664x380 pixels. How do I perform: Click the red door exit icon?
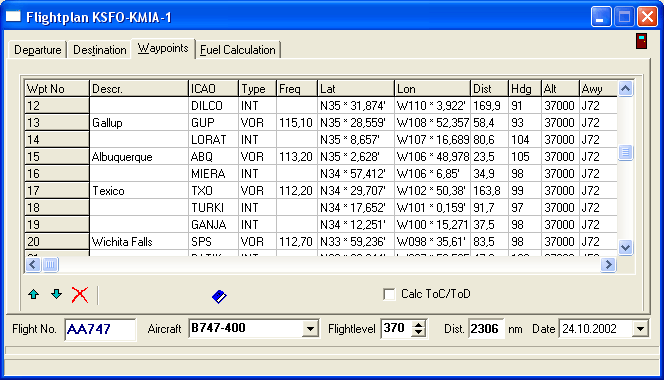642,41
